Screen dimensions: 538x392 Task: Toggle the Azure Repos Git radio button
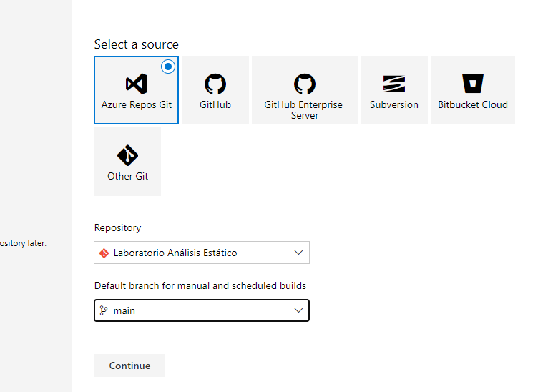click(168, 67)
